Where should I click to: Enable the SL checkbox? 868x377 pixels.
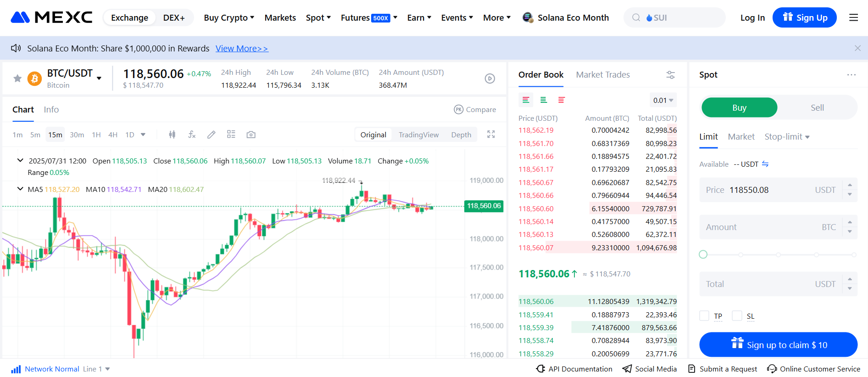point(737,315)
